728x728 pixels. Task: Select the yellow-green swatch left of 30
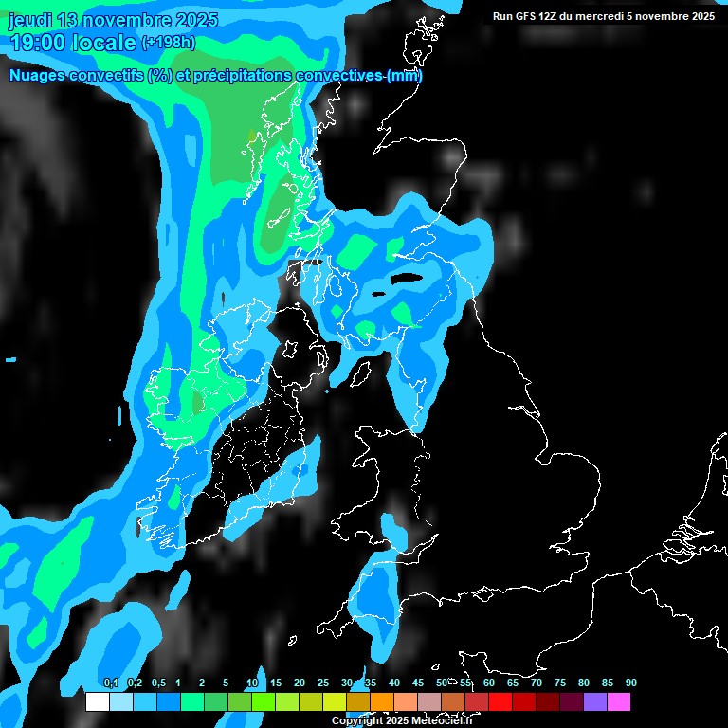(335, 701)
